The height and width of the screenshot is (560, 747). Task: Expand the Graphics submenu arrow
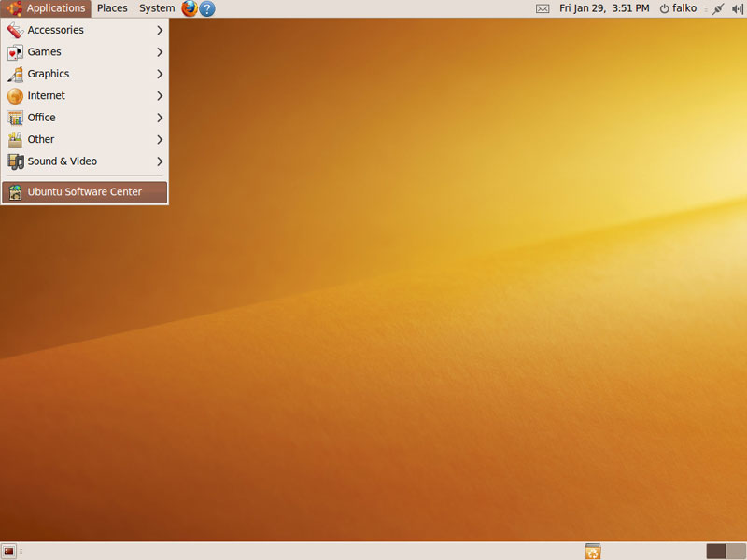click(160, 74)
